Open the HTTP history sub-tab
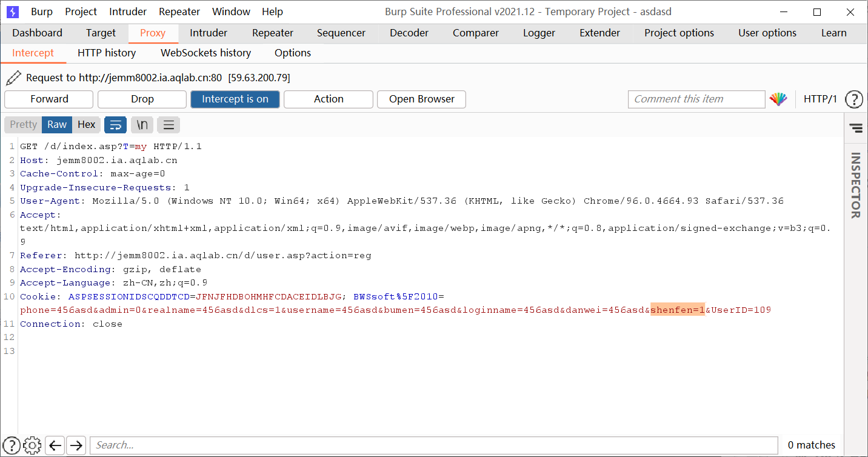The image size is (868, 457). pyautogui.click(x=107, y=53)
